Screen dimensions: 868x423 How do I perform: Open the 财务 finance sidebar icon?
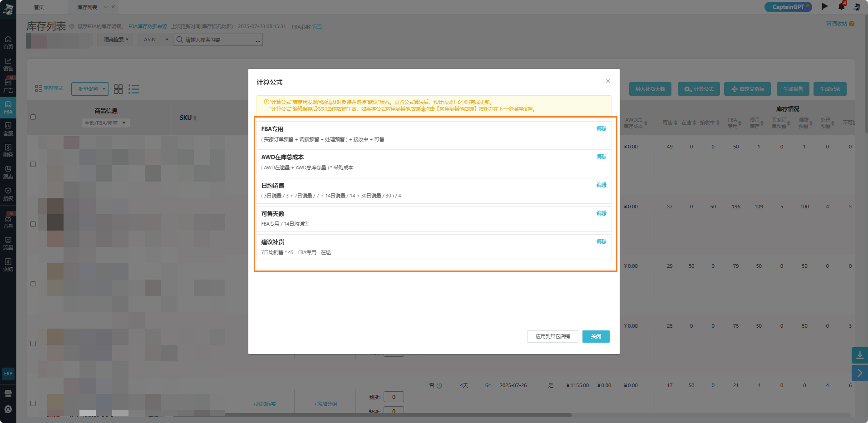click(8, 151)
